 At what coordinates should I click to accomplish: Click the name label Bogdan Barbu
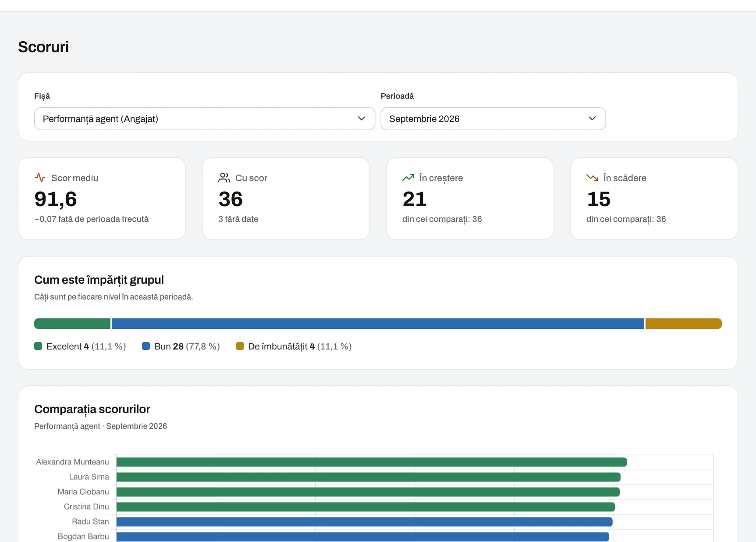click(83, 537)
